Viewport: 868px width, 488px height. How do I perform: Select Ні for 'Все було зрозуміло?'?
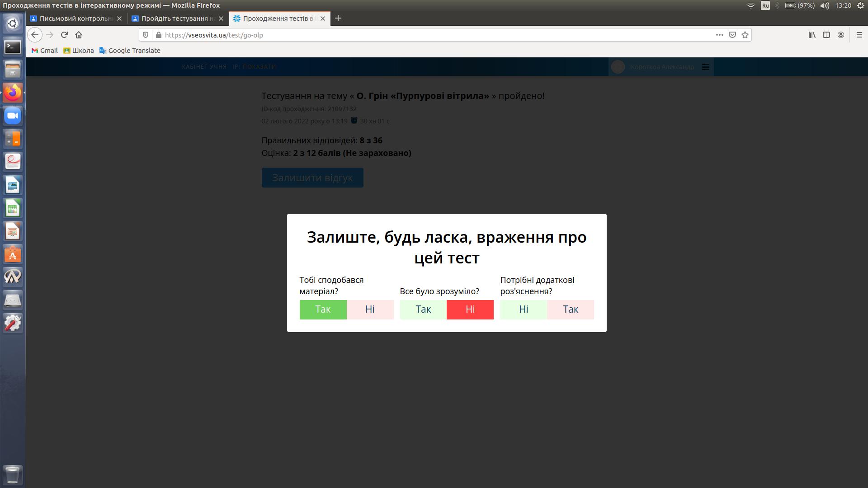470,310
